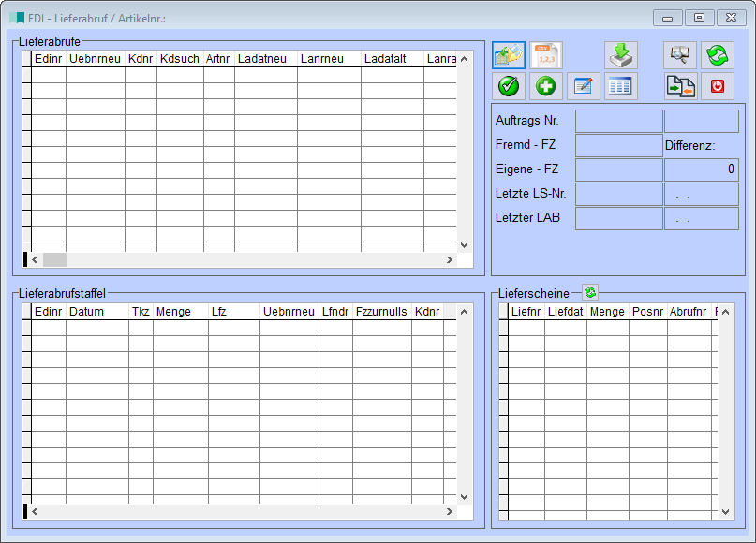
Task: Click the Ladatneu column header in Lieferabrufe
Action: (x=265, y=59)
